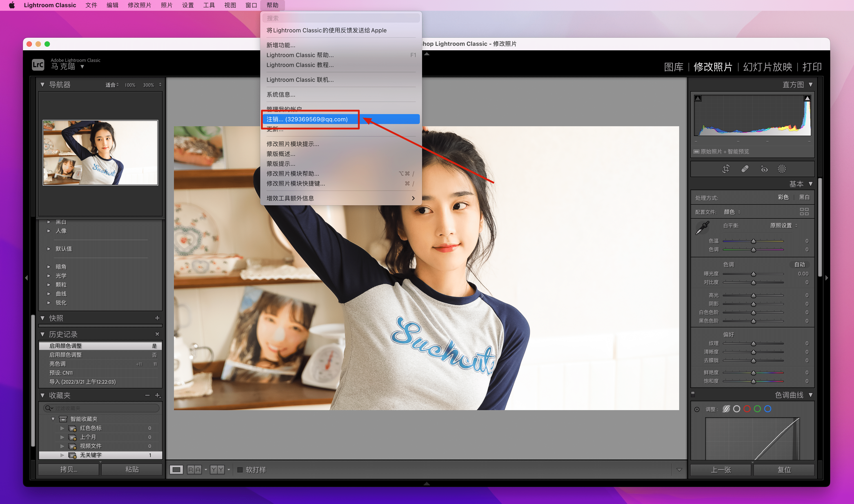Switch to the 图库 module tab
This screenshot has width=854, height=504.
pos(674,67)
